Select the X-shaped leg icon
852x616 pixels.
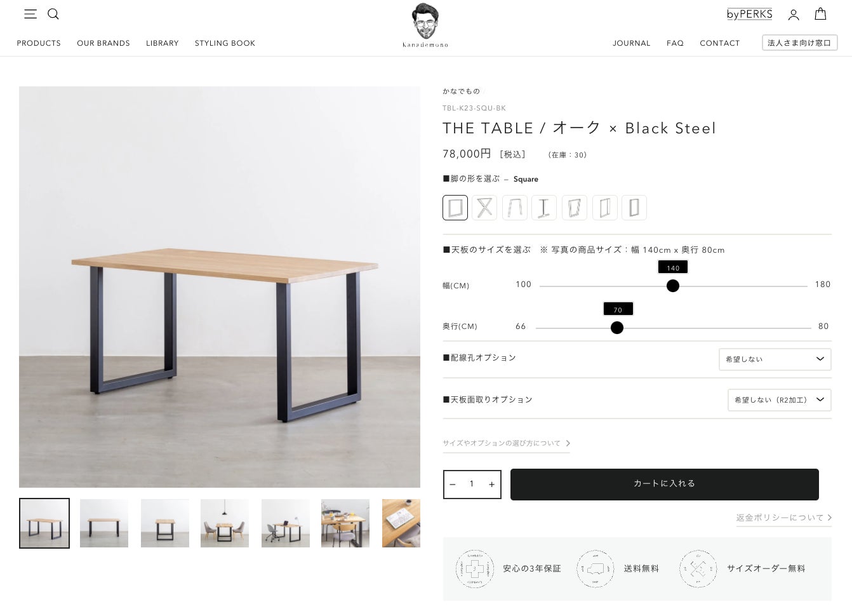484,208
